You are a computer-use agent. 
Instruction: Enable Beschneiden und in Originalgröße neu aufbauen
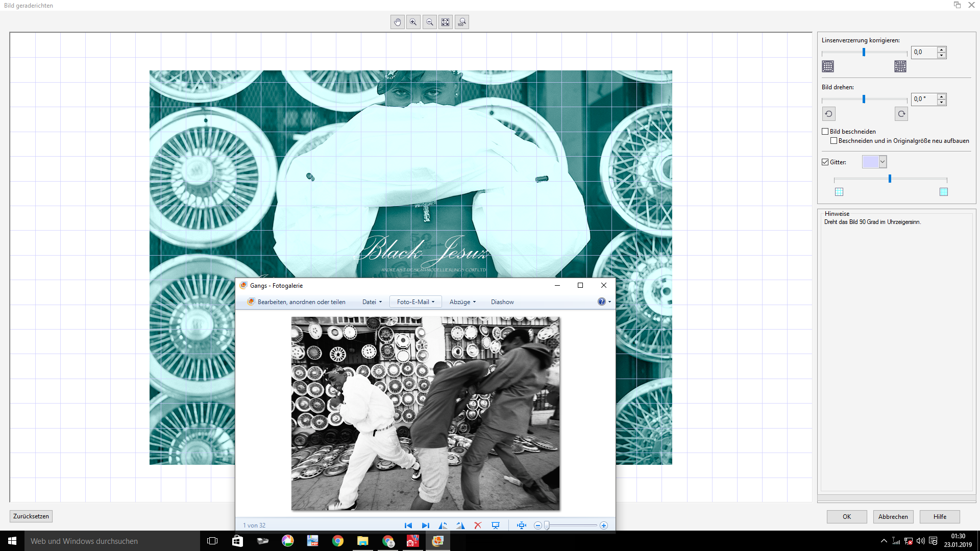(x=834, y=141)
